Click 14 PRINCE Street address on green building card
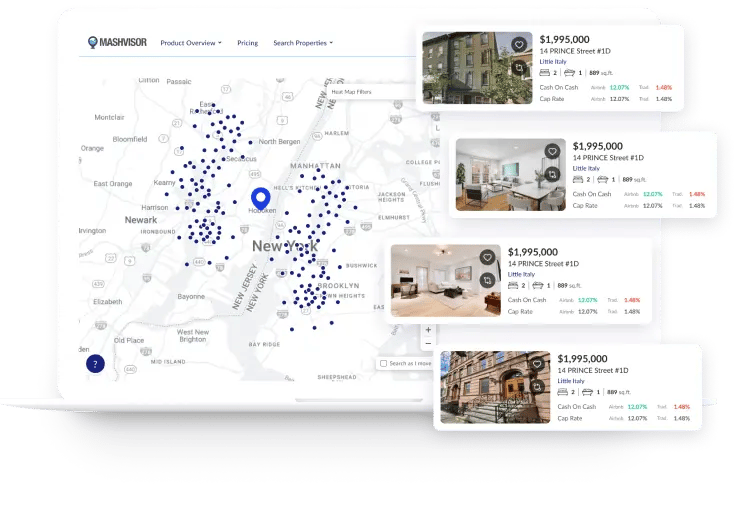Screen dimensions: 737x517 [575, 51]
